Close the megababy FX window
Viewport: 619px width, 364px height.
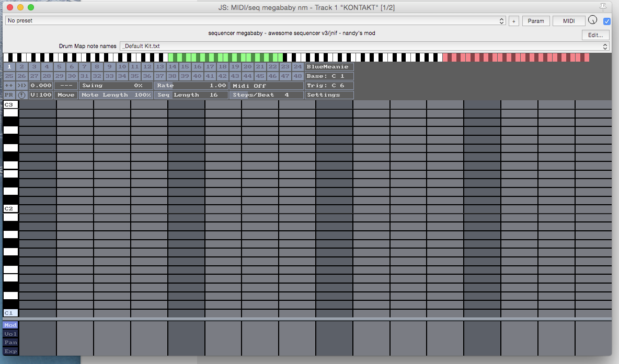[x=10, y=7]
